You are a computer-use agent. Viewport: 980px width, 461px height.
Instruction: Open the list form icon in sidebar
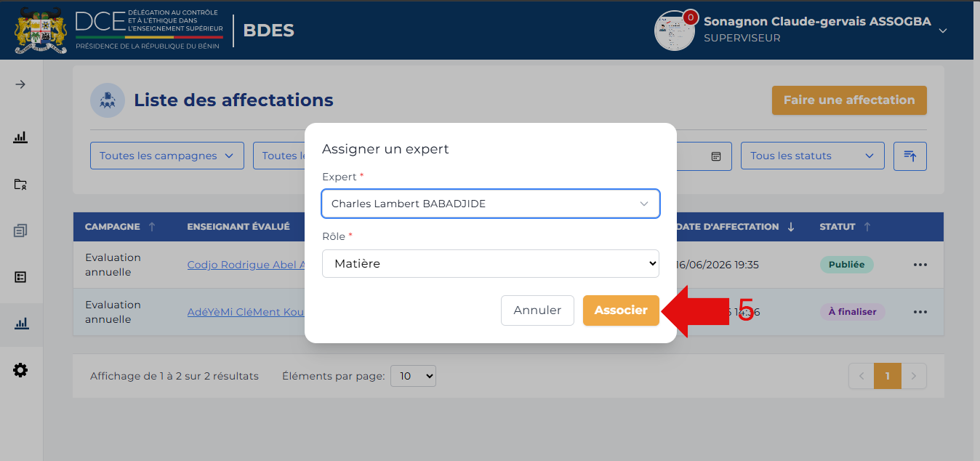(20, 277)
